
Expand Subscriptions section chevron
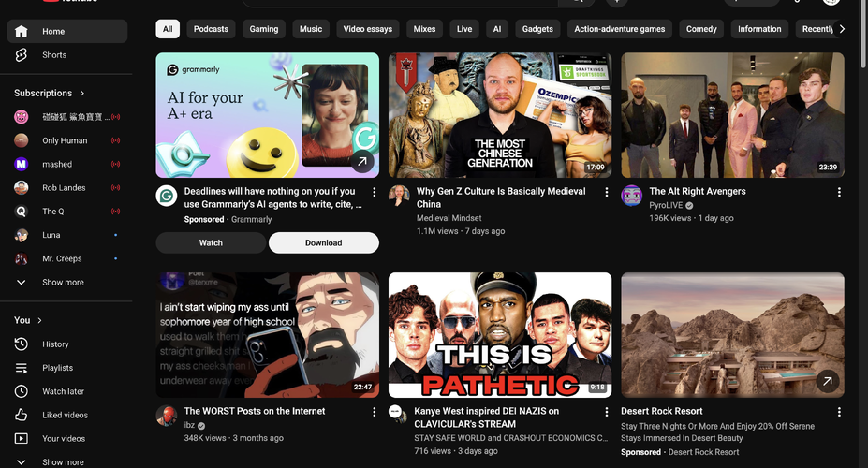pyautogui.click(x=82, y=93)
